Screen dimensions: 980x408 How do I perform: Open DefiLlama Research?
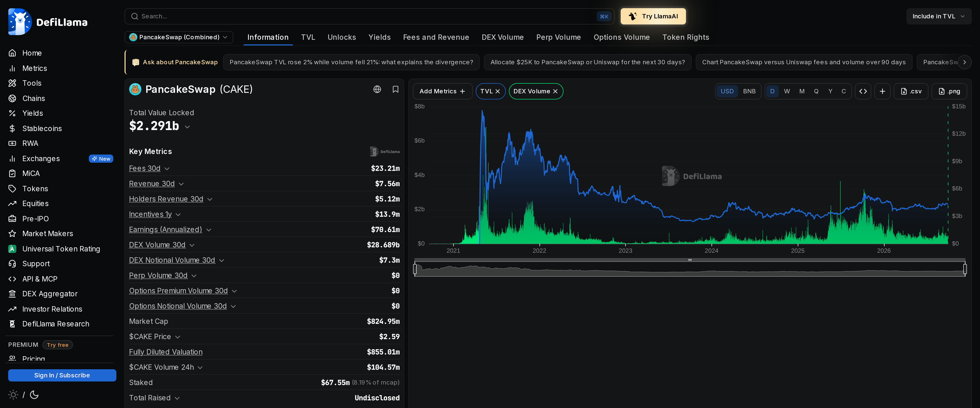pyautogui.click(x=56, y=324)
